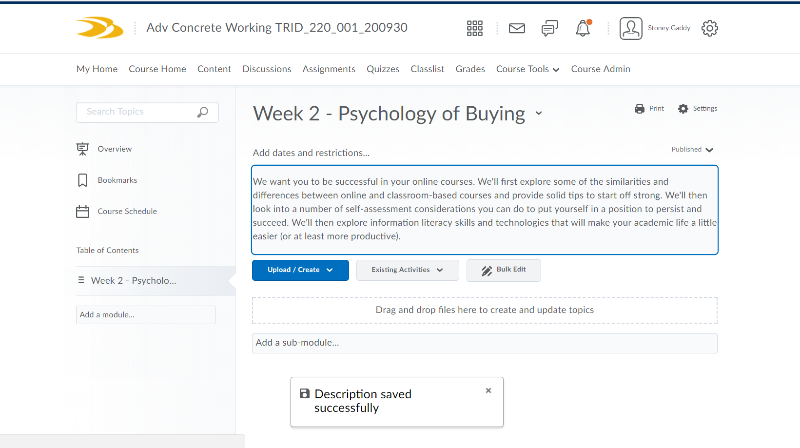
Task: Go to the Assignments tab
Action: tap(329, 69)
